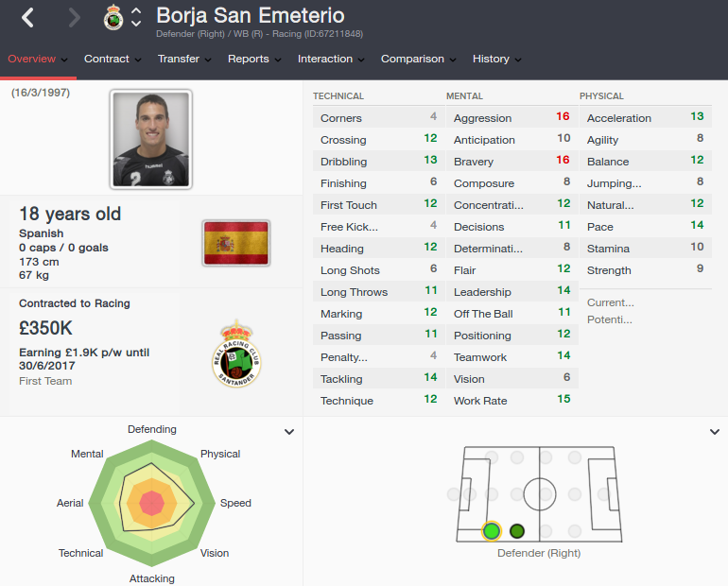Open the Comparison tab

pos(418,59)
